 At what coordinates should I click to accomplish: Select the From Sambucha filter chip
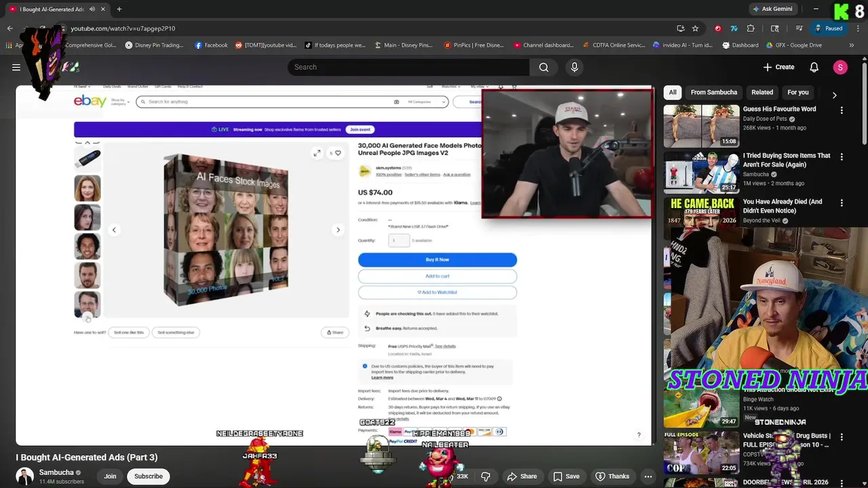(713, 92)
